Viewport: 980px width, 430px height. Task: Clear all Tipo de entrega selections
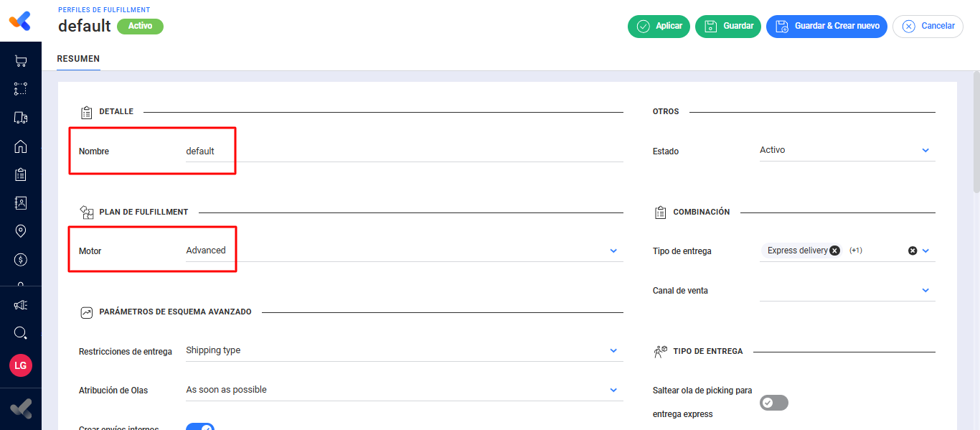[913, 251]
